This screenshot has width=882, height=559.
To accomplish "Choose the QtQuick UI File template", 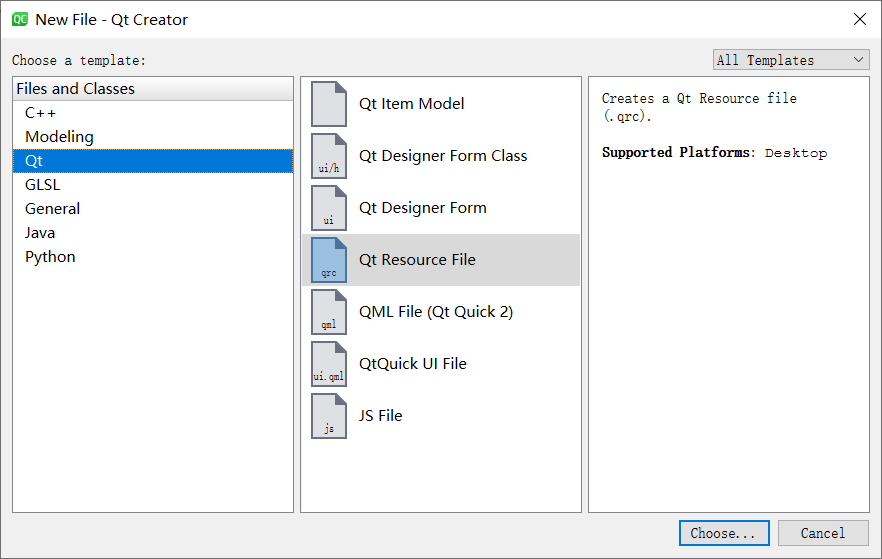I will click(x=441, y=364).
